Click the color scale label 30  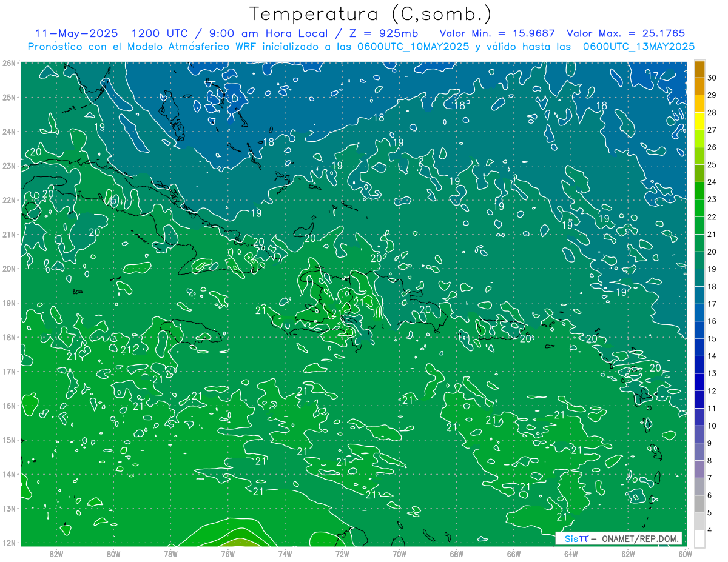coord(712,78)
